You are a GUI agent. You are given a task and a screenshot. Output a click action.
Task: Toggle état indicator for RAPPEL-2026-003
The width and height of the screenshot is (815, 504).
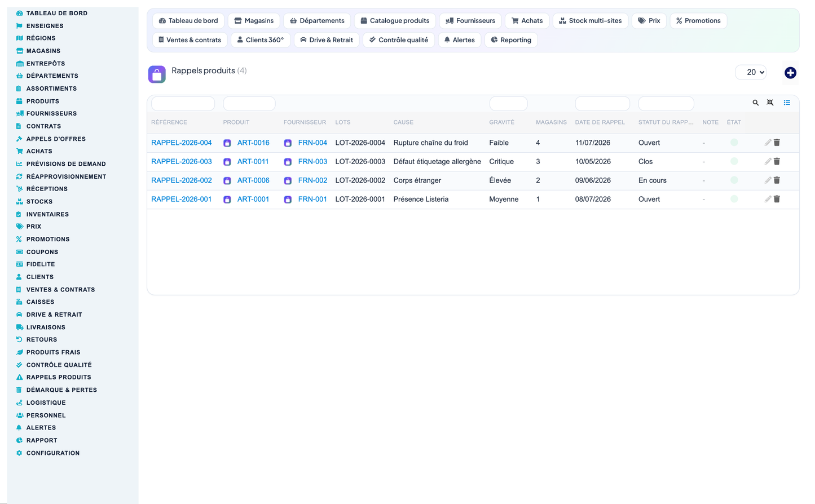tap(734, 161)
